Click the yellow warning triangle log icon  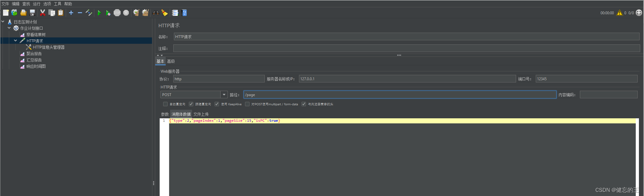tap(619, 13)
